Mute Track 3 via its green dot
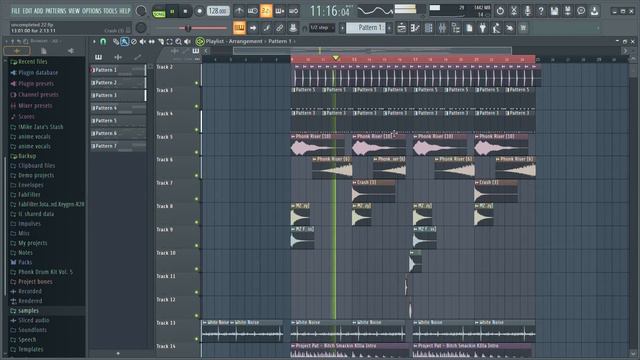This screenshot has width=640, height=360. pos(197,107)
